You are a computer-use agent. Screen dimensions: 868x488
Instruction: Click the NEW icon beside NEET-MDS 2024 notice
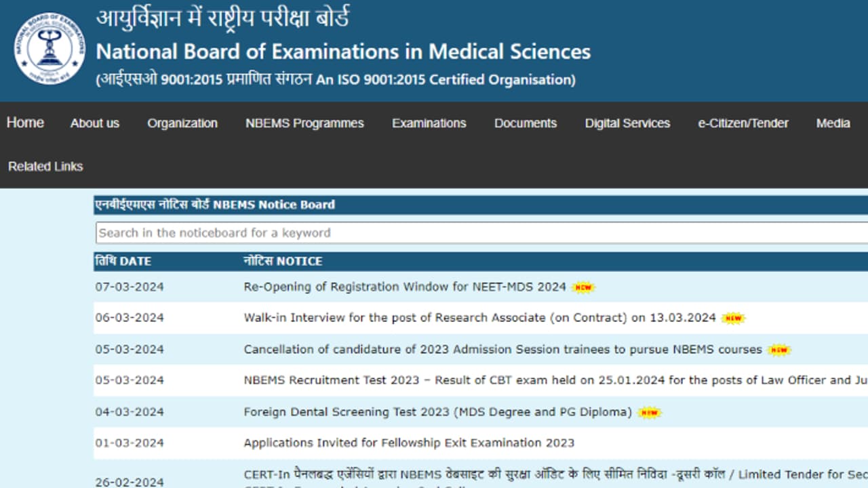pos(583,287)
